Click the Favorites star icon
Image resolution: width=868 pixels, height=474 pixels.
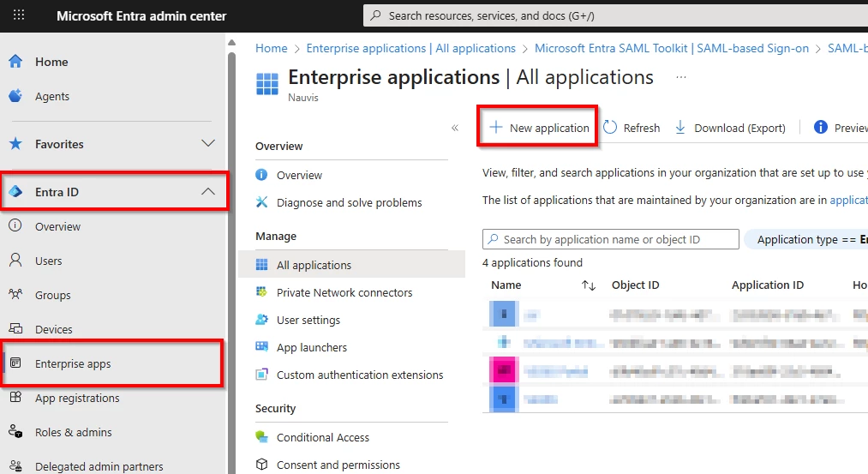(15, 144)
